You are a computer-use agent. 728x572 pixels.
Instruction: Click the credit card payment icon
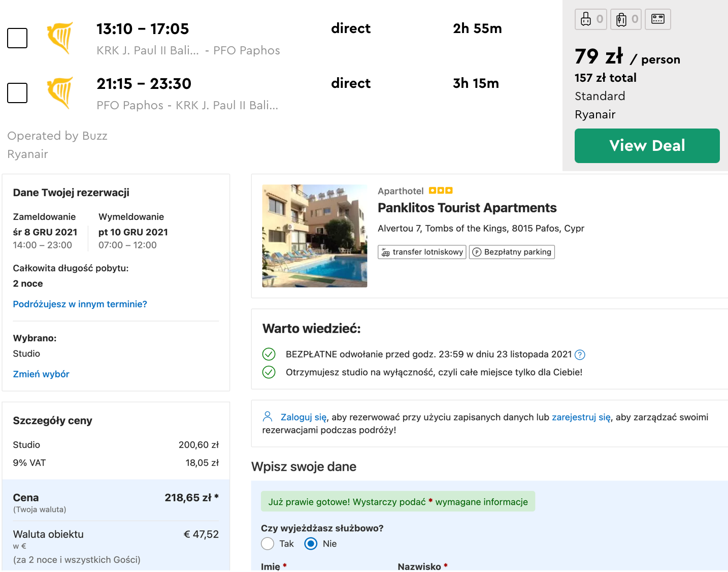[658, 19]
